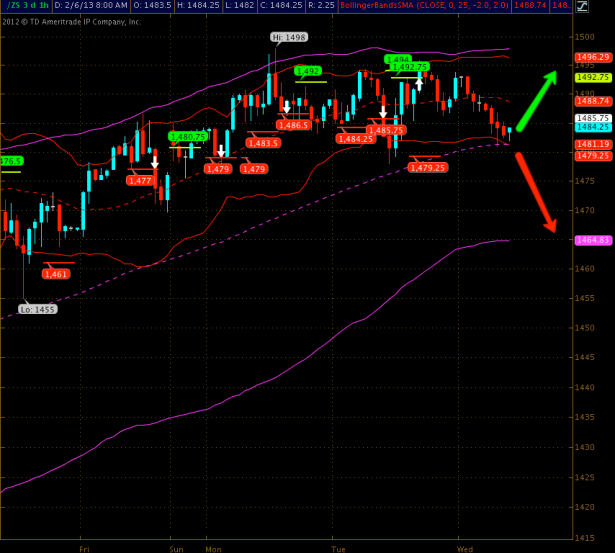This screenshot has width=615, height=553.
Task: Select the magenta 1464.83 axis price tag
Action: coord(593,241)
